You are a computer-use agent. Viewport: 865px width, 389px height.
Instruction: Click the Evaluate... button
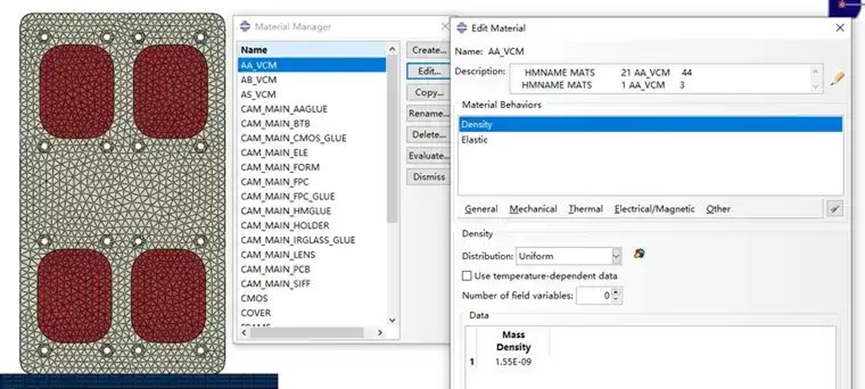[428, 156]
